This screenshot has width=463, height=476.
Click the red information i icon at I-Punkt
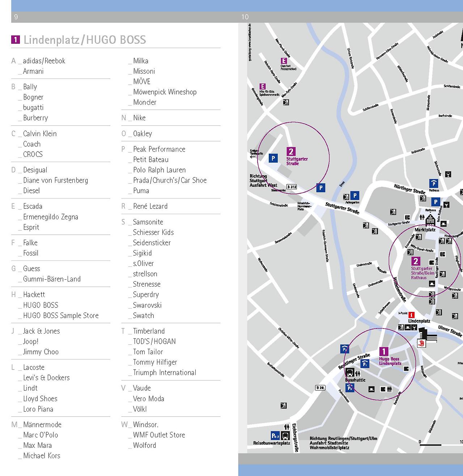(411, 315)
